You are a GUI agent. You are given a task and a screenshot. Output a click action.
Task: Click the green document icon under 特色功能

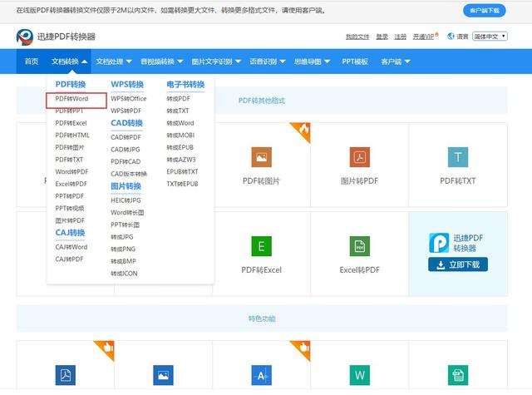[458, 375]
